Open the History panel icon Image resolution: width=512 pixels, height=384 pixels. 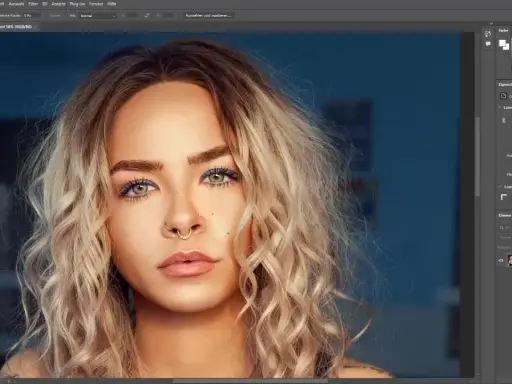(488, 34)
